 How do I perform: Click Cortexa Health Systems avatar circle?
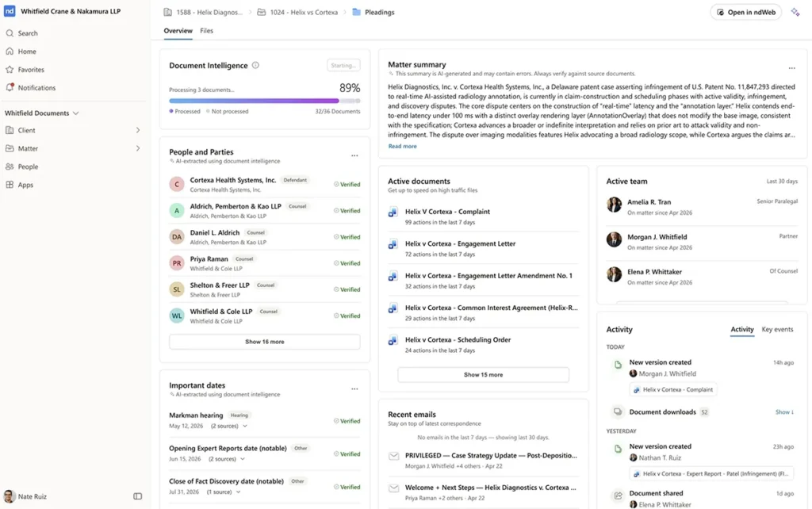177,184
